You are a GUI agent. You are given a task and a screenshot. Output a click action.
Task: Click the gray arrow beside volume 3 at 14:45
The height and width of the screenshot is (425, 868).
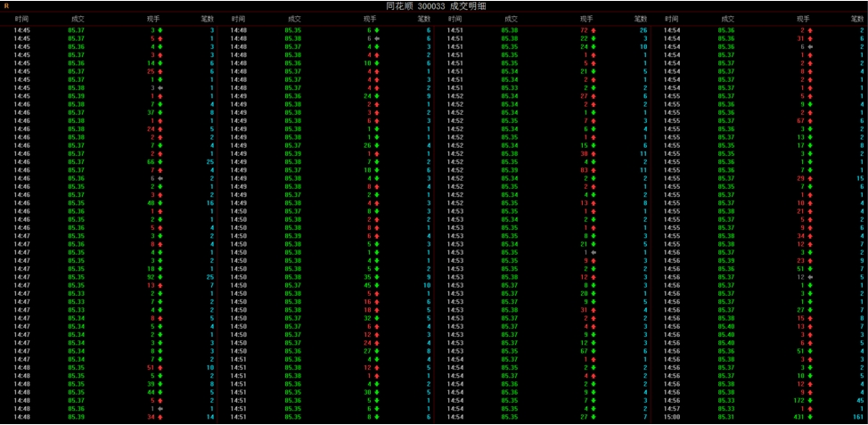(x=160, y=88)
